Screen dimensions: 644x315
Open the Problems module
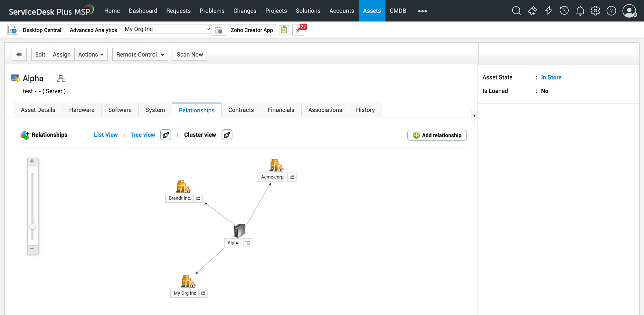click(x=212, y=11)
